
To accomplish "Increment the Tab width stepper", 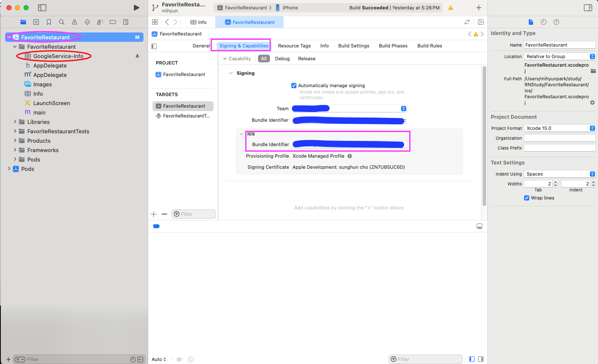I will coord(555,182).
